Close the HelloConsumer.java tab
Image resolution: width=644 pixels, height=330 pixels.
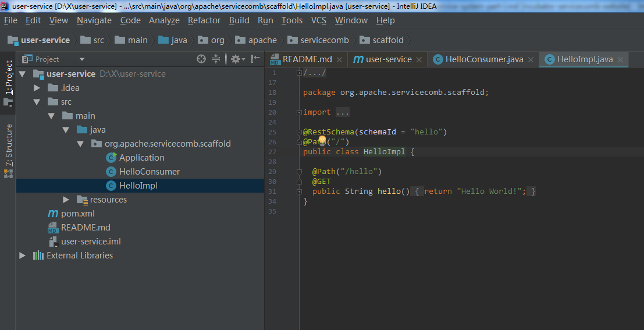coord(532,59)
